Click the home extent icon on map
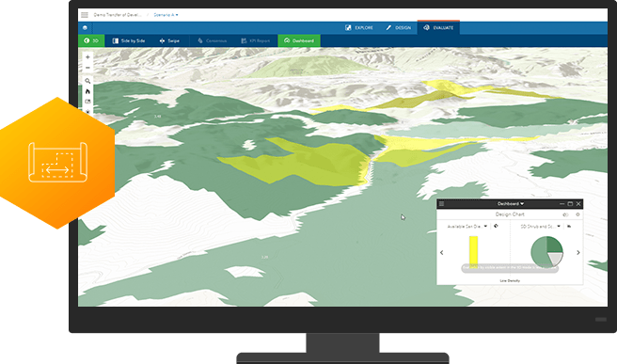 tap(87, 91)
